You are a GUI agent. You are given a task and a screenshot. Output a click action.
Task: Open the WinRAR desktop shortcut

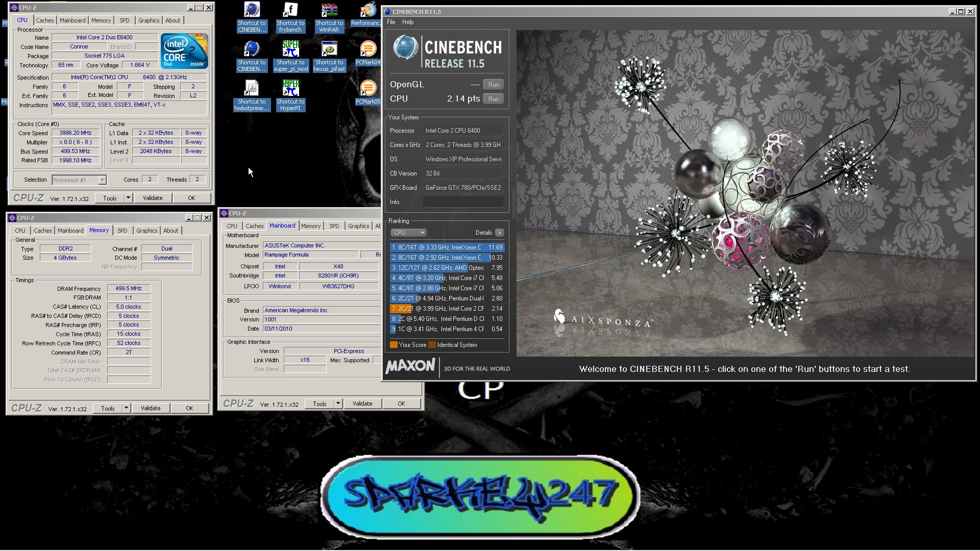click(x=329, y=17)
